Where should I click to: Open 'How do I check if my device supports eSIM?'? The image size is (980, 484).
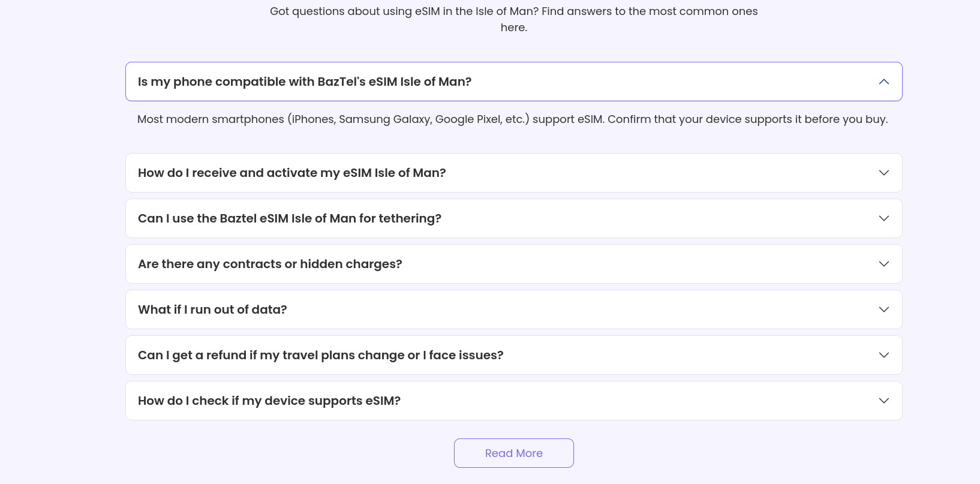[269, 401]
